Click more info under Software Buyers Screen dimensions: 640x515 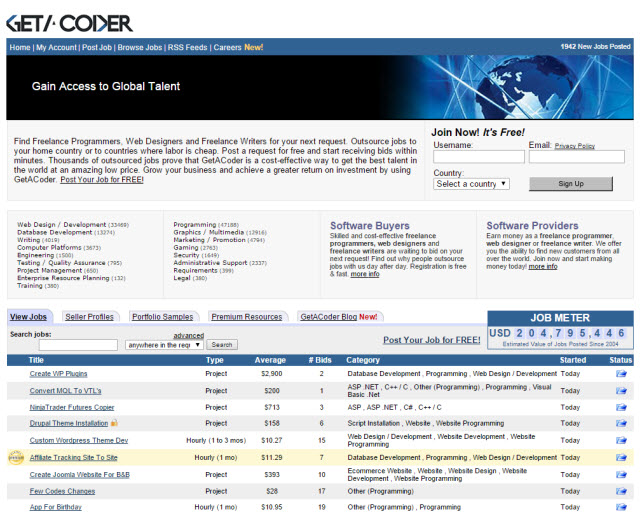(365, 274)
